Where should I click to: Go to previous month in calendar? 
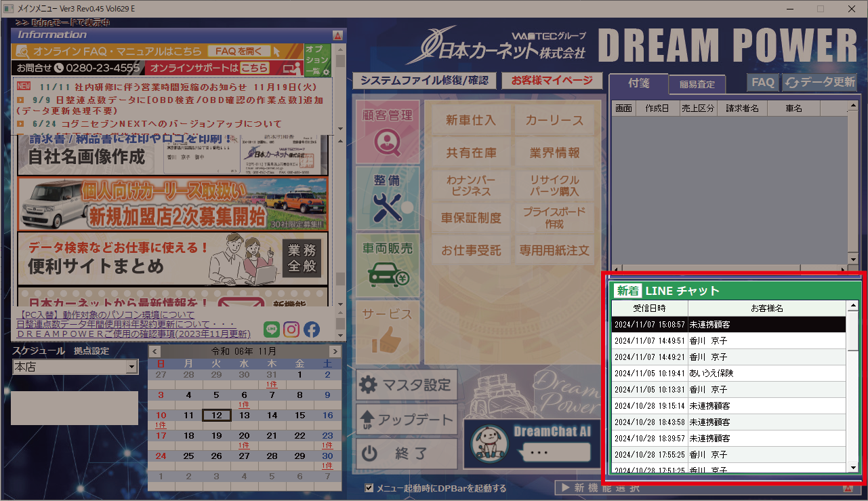click(154, 351)
